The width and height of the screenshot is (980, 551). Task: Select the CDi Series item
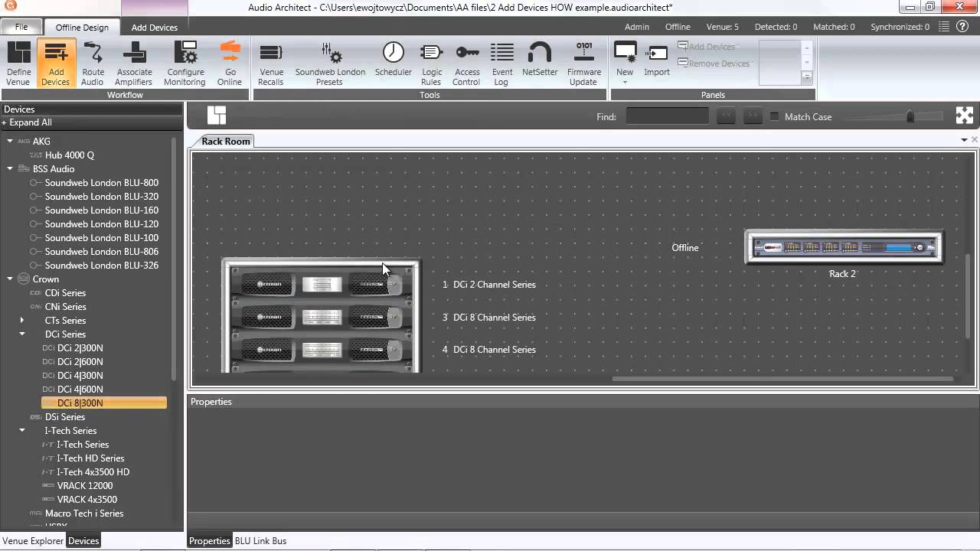(x=65, y=293)
